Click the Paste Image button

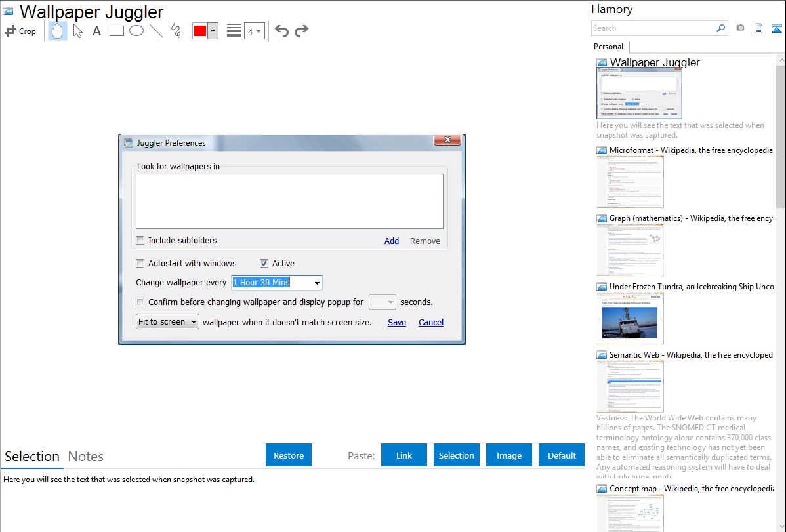point(509,455)
